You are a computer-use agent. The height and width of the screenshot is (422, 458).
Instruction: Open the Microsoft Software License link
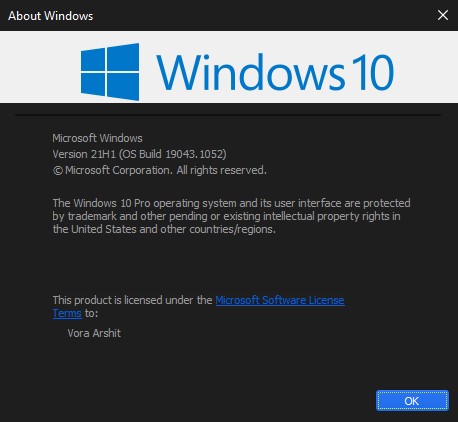point(280,300)
